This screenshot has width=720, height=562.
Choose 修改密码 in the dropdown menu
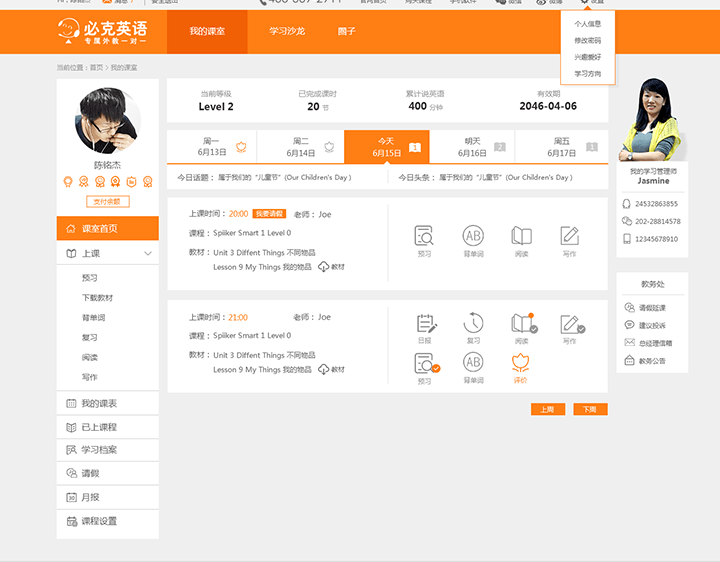pyautogui.click(x=588, y=40)
